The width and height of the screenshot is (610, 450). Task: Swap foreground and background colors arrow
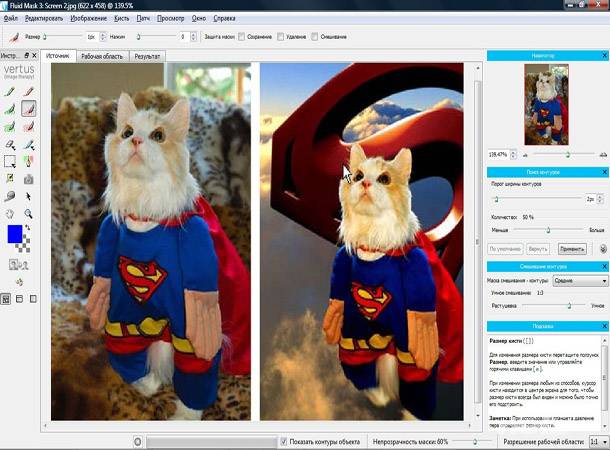click(x=28, y=228)
